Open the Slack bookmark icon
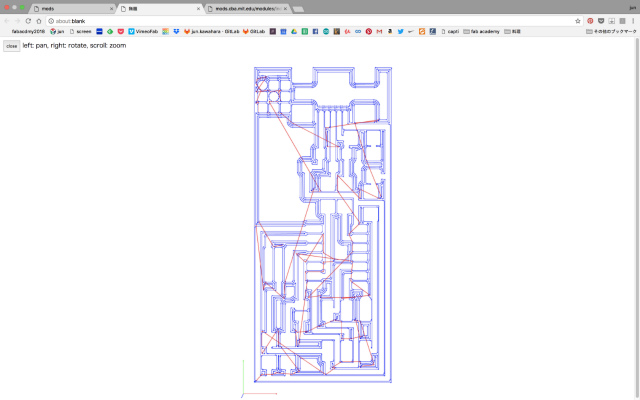The width and height of the screenshot is (640, 400). tap(273, 31)
